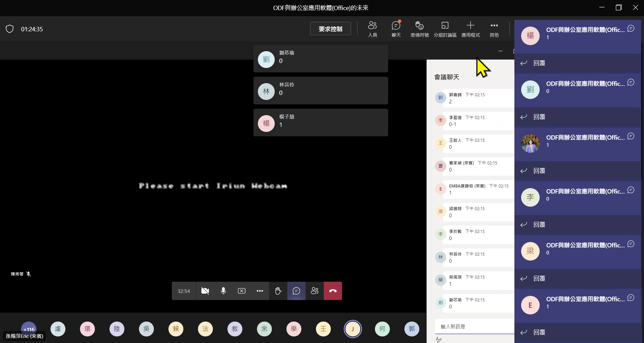Open the 表情符號 reactions menu
The image size is (644, 343).
pos(419,29)
